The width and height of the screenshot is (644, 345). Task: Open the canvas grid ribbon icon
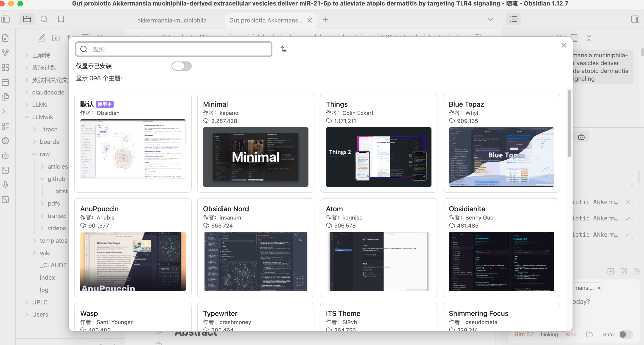click(5, 67)
